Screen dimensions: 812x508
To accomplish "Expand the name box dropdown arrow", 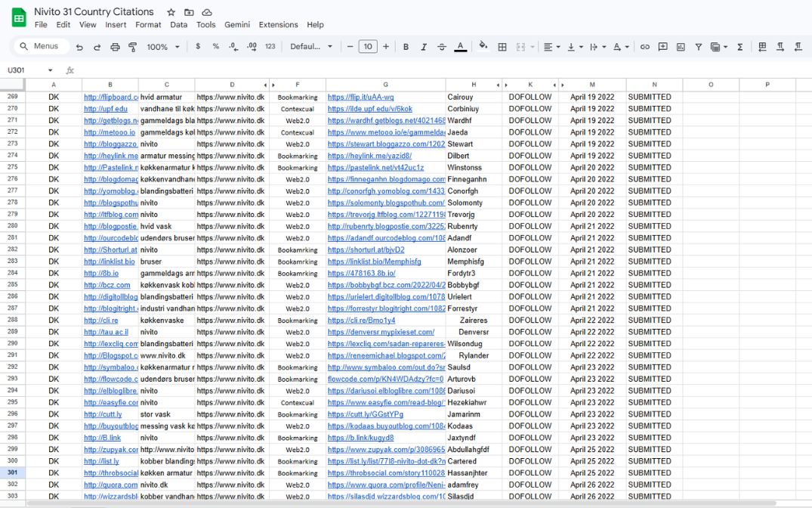I will [x=51, y=70].
